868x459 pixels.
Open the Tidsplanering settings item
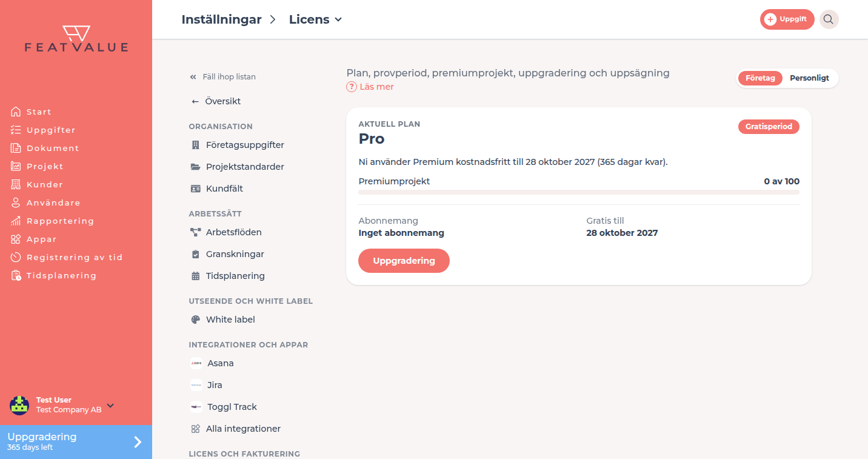228,276
